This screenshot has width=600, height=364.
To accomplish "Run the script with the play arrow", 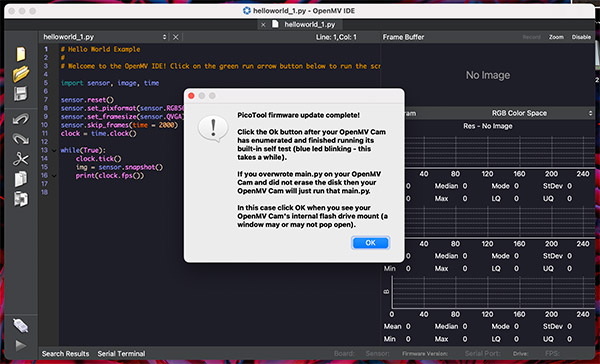I will tap(21, 346).
